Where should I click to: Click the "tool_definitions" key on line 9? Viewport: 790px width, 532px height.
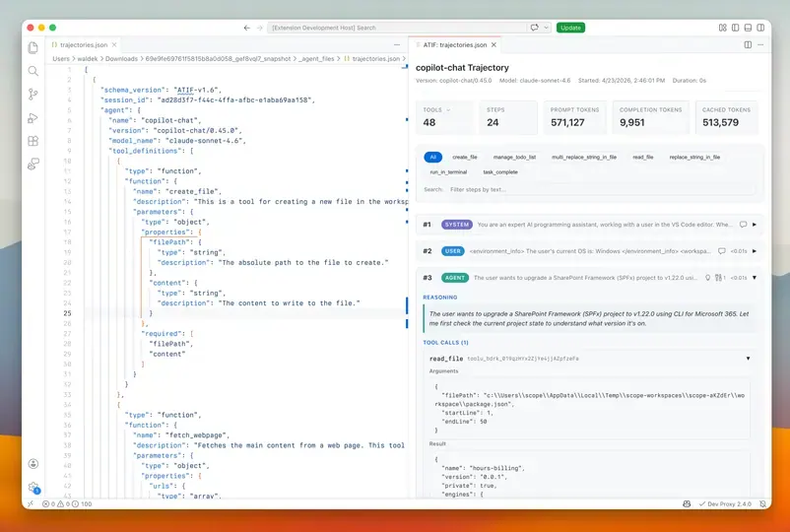pyautogui.click(x=144, y=151)
